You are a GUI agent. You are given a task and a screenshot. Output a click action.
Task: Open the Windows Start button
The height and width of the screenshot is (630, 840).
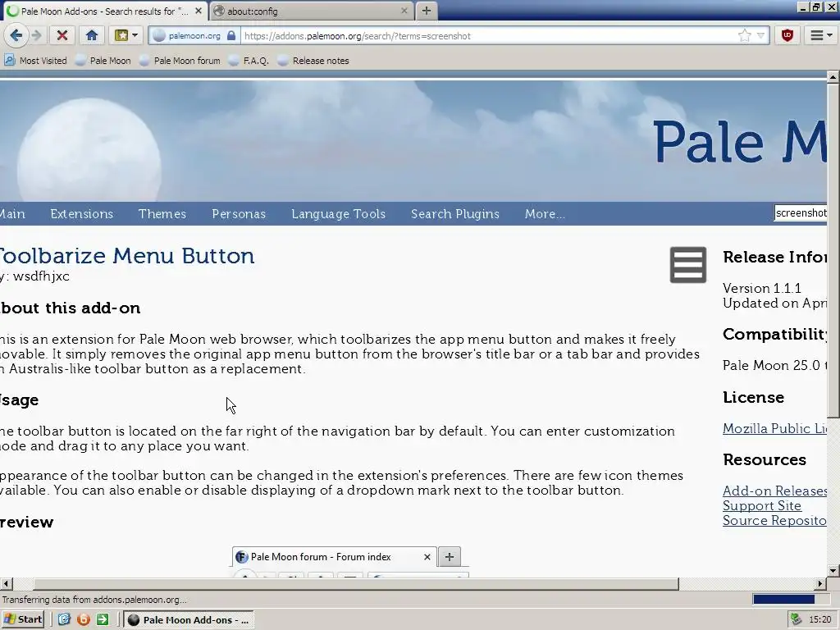click(23, 619)
